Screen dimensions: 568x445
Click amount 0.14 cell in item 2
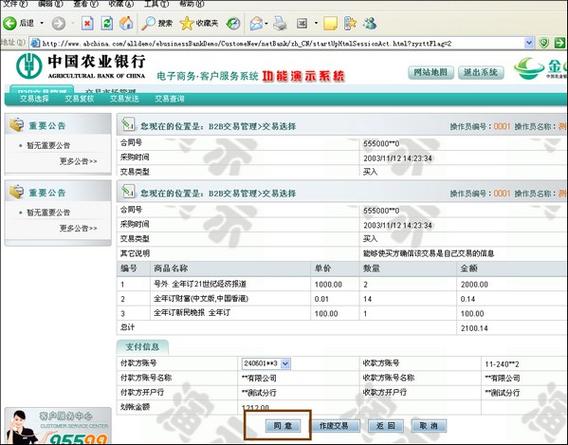(468, 299)
